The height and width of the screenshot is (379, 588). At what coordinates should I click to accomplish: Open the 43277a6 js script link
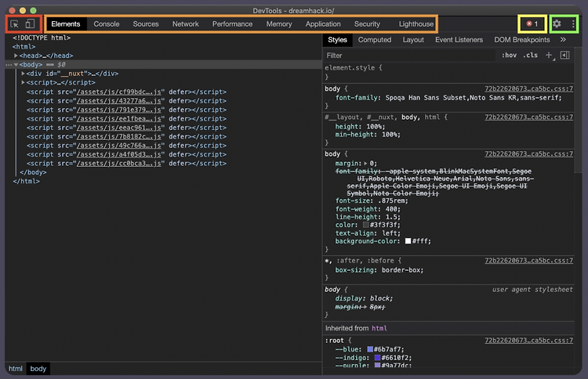[x=119, y=101]
